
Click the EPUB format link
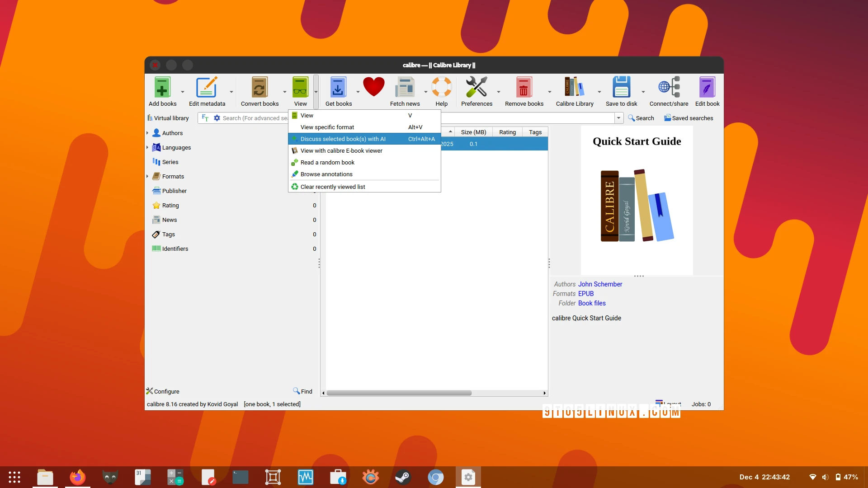tap(586, 294)
